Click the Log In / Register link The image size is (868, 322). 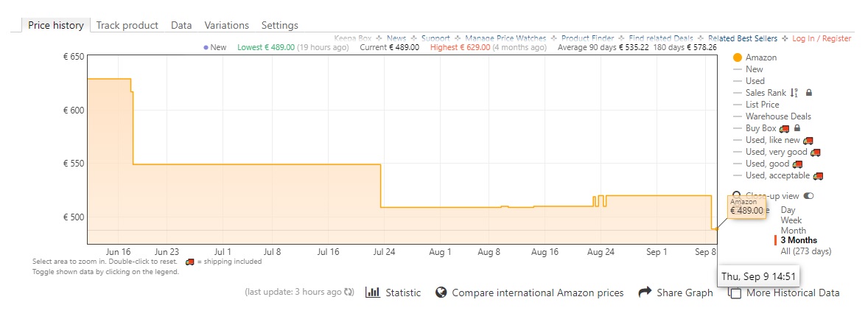(822, 38)
